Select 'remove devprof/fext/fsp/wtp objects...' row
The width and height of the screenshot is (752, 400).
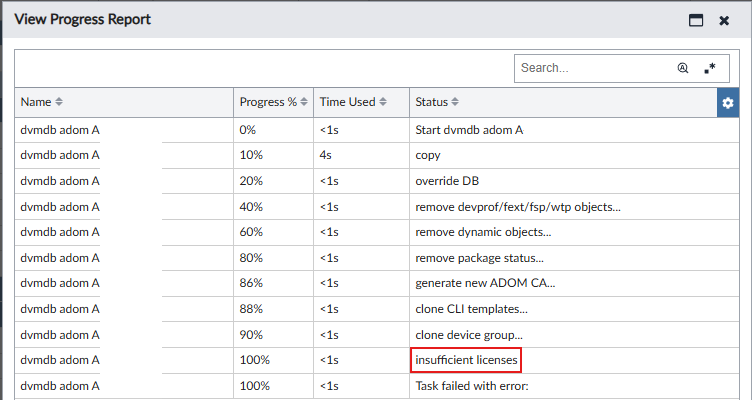(x=518, y=207)
